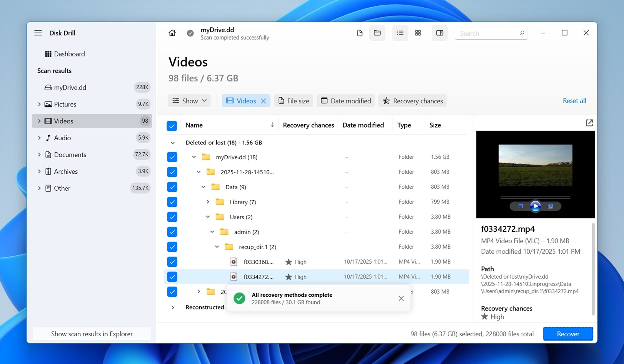This screenshot has height=364, width=624.
Task: Collapse the Deleted or lost group
Action: (x=173, y=143)
